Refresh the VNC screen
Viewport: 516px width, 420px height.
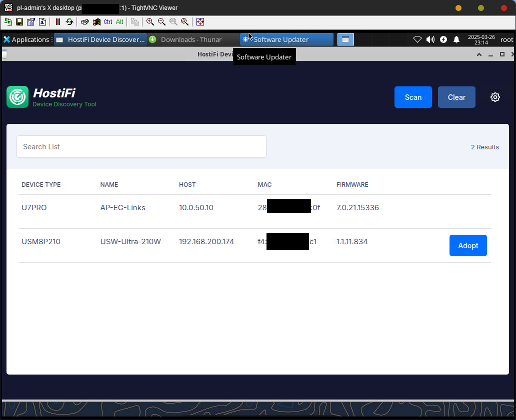pos(69,22)
